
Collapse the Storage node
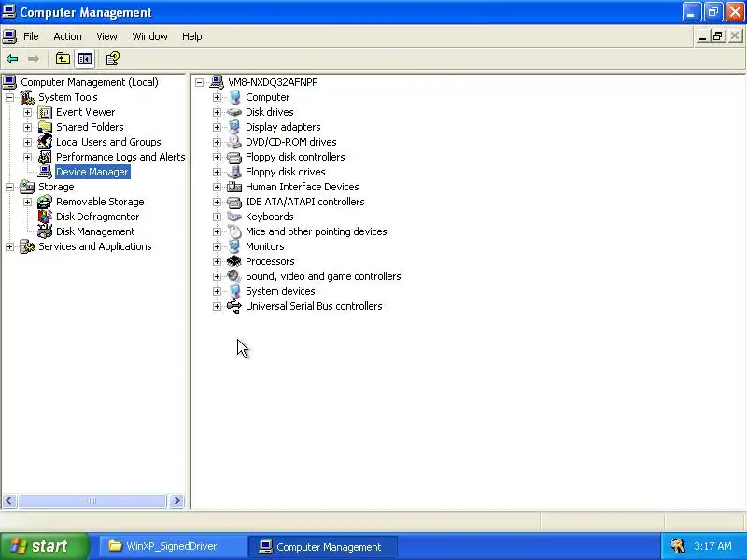tap(9, 188)
